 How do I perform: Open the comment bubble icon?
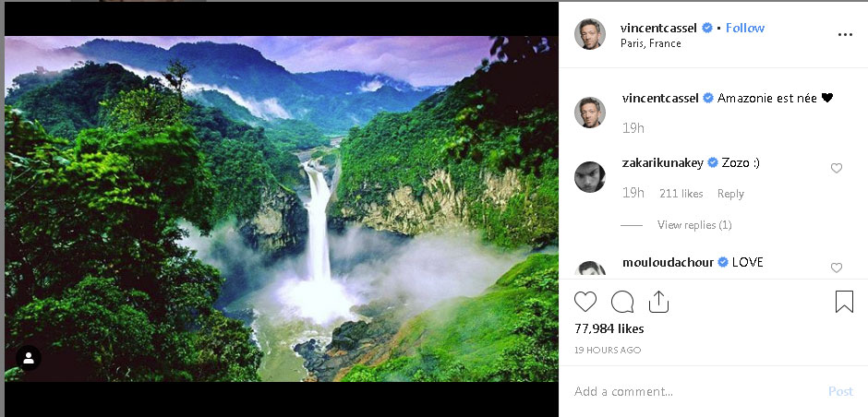click(x=622, y=302)
